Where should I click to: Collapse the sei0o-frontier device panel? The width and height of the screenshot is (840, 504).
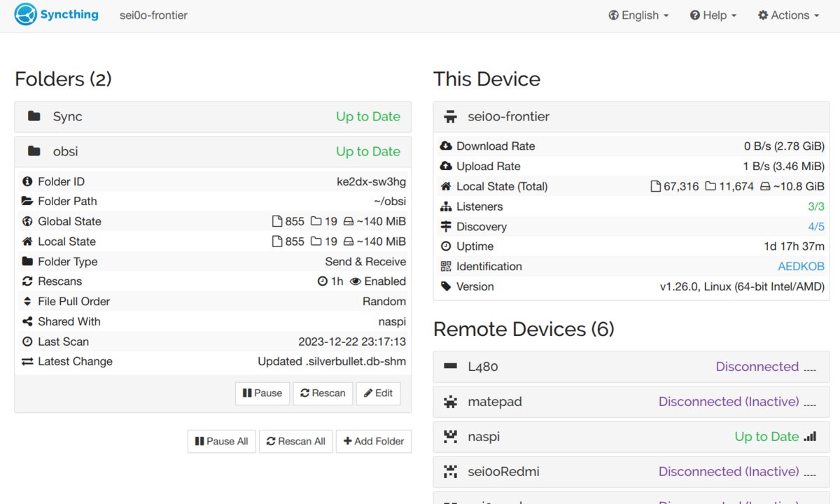click(631, 117)
